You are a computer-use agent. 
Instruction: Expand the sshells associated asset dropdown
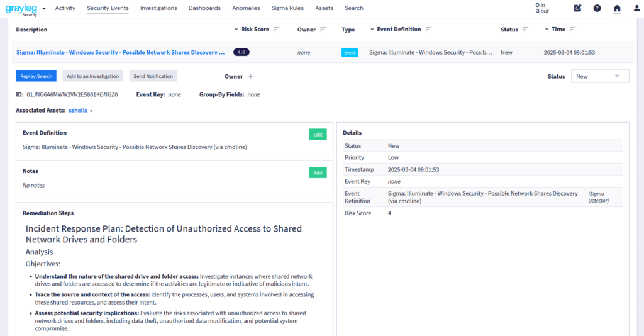[x=81, y=111]
